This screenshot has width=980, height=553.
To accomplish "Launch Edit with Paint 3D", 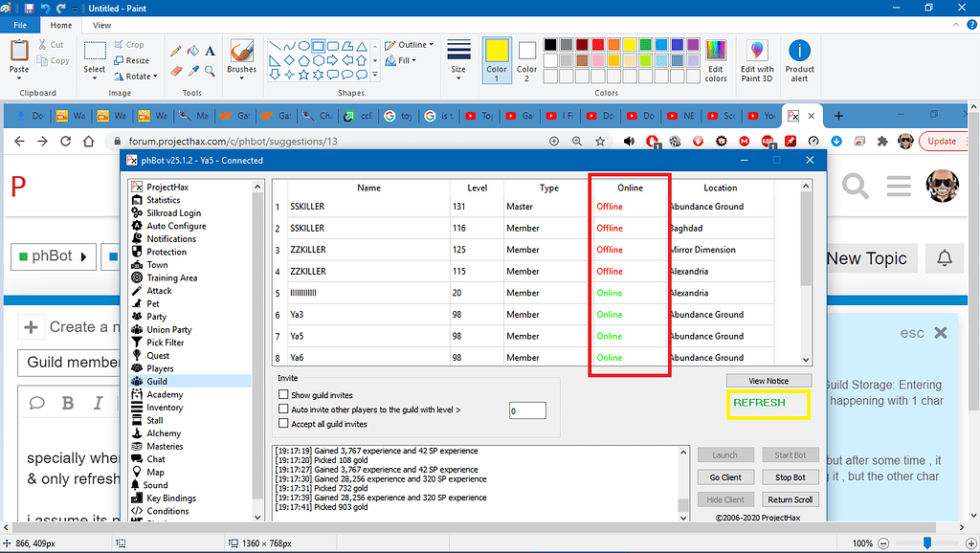I will click(x=757, y=60).
